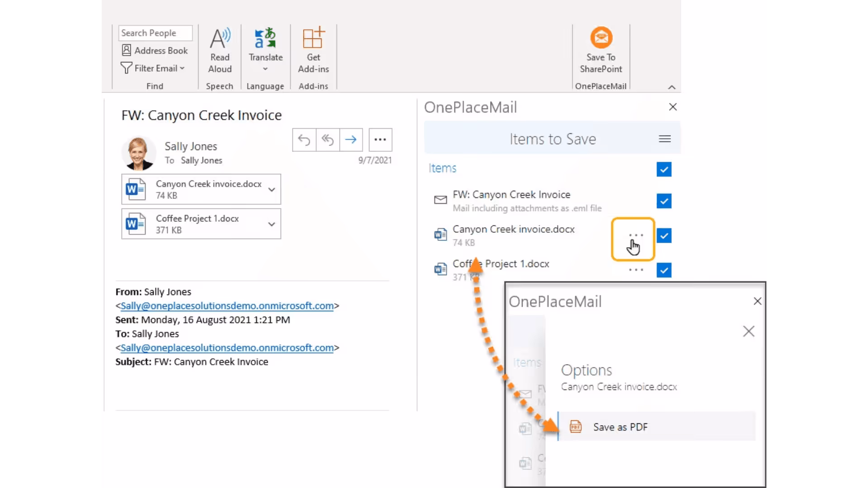868x488 pixels.
Task: Select the FW: Canyon Creek Invoice item text
Action: [511, 195]
